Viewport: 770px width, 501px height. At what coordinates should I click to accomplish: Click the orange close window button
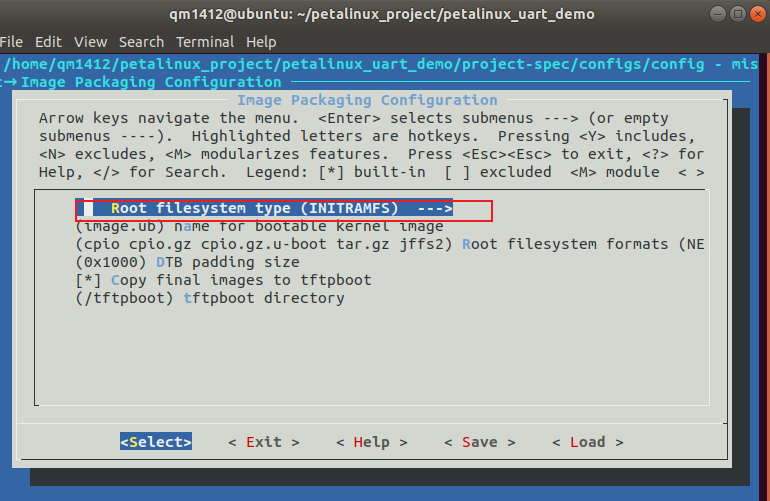point(758,14)
